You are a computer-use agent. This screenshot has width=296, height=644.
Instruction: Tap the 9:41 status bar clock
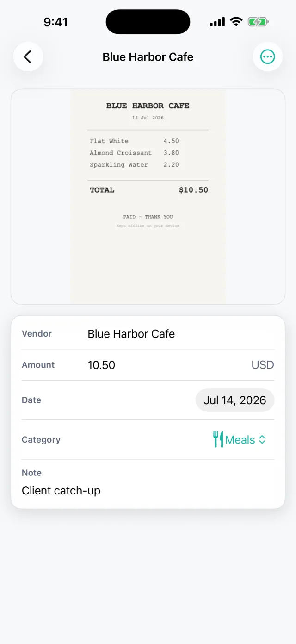point(55,22)
